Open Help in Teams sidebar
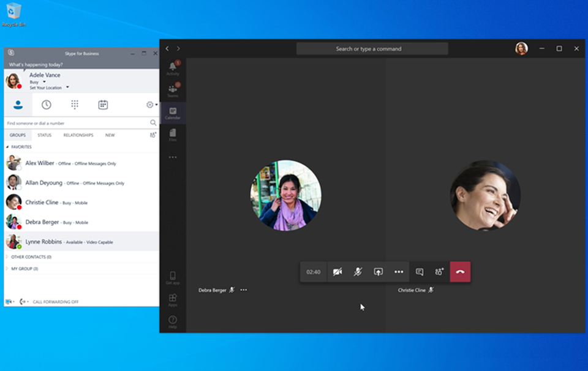Image resolution: width=588 pixels, height=371 pixels. [173, 321]
